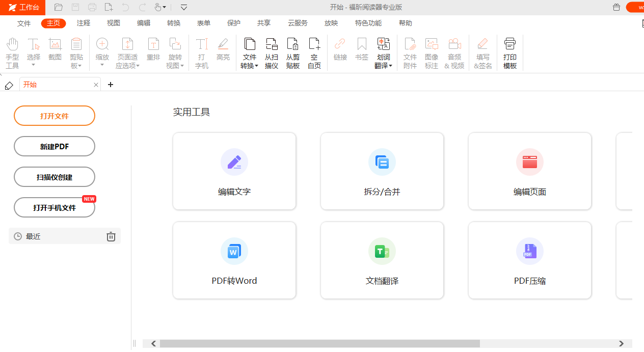Click the 从剪贴板 (from clipboard) icon
Screen dimensions: 644x352
click(292, 53)
